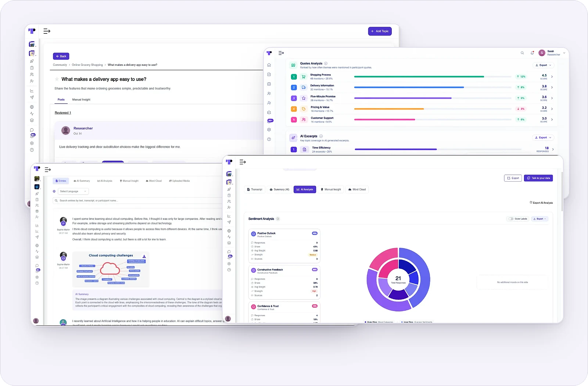Open the Export dropdown in Quotes Analysis card
588x386 pixels.
point(544,65)
